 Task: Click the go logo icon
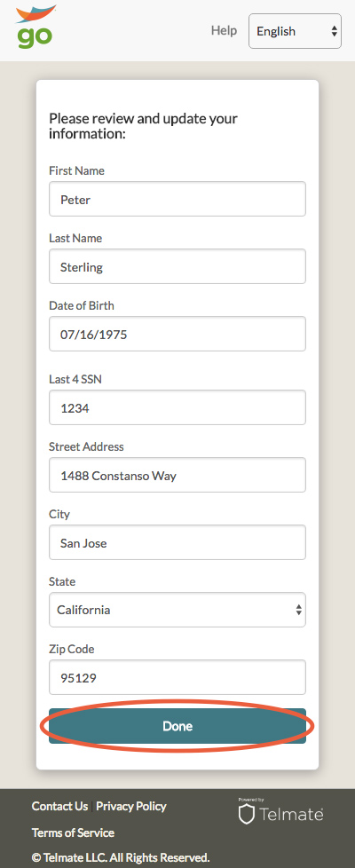[x=35, y=26]
